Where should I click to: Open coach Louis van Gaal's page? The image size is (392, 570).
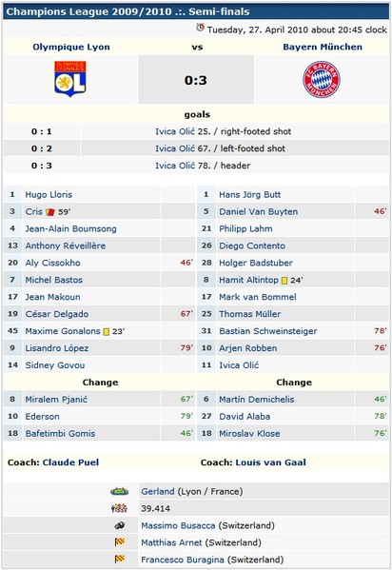pos(270,462)
